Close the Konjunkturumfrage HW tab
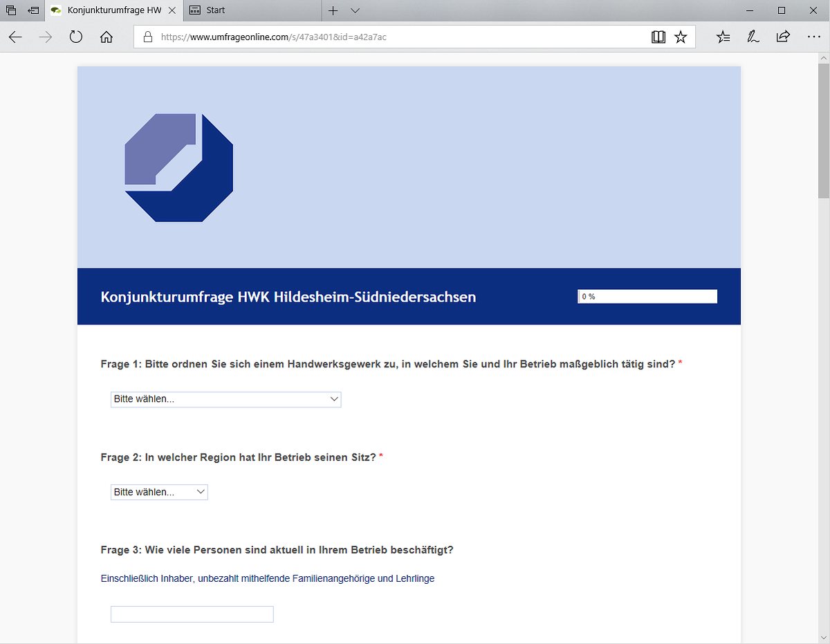 [x=172, y=10]
